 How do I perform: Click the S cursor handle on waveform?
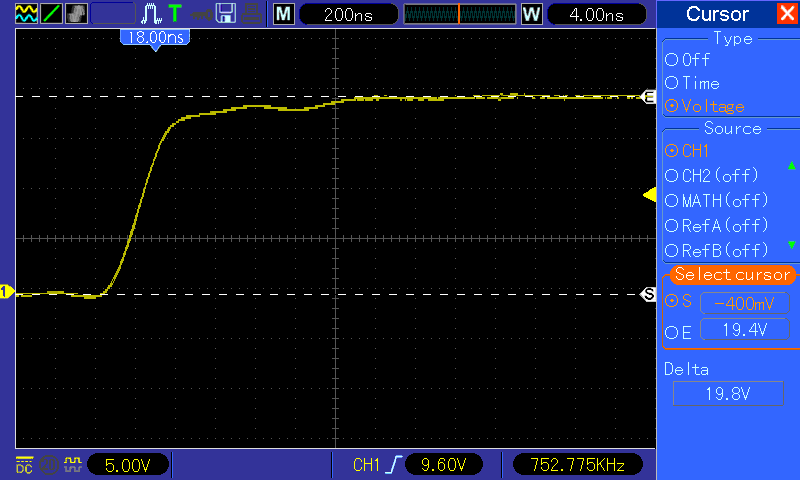648,294
